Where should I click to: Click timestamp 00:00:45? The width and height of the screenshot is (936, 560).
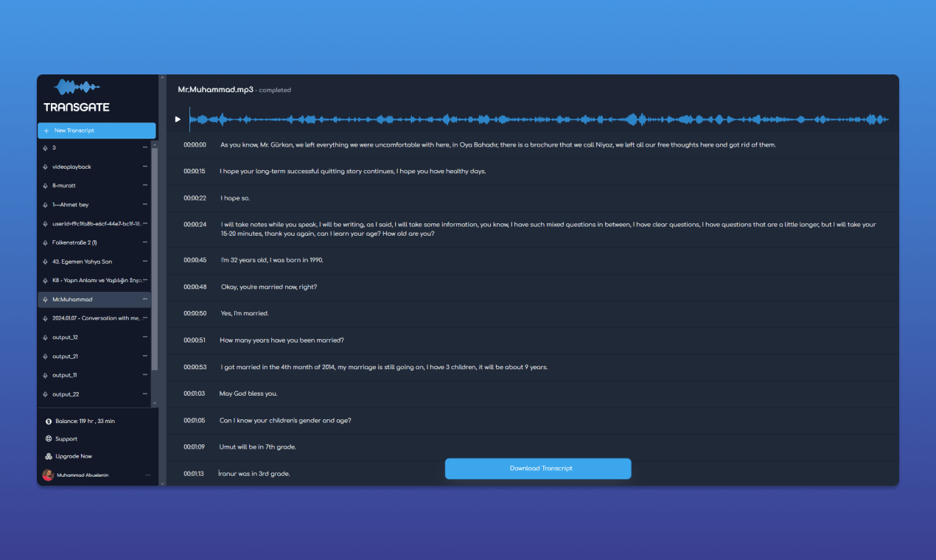coord(195,260)
